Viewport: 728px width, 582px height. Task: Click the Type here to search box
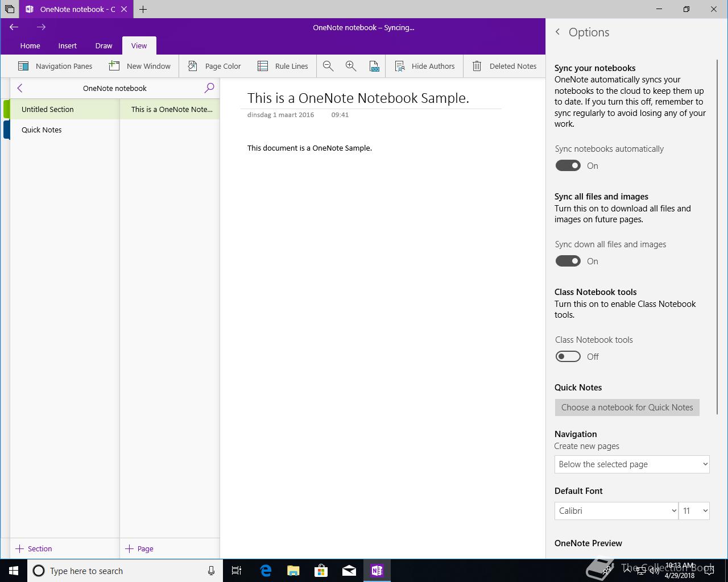[x=124, y=571]
